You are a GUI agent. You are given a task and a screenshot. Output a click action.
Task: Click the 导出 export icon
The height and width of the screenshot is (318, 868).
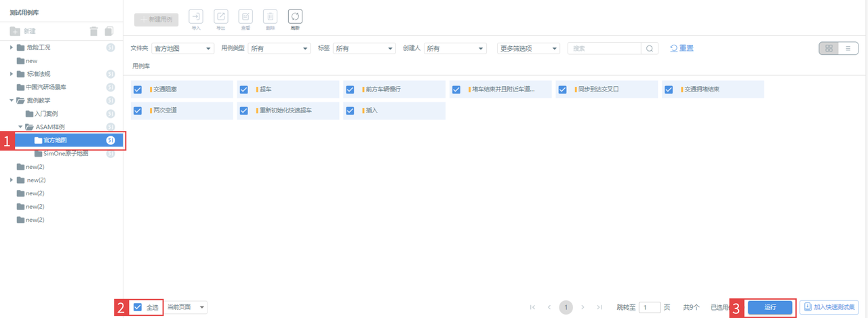click(x=221, y=17)
